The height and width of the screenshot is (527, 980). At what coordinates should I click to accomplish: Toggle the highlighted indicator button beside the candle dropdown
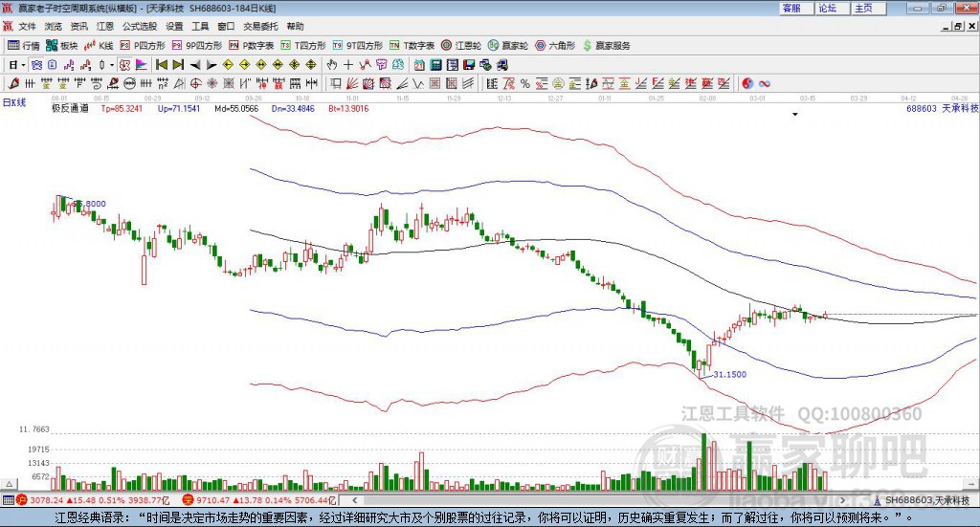(x=125, y=65)
